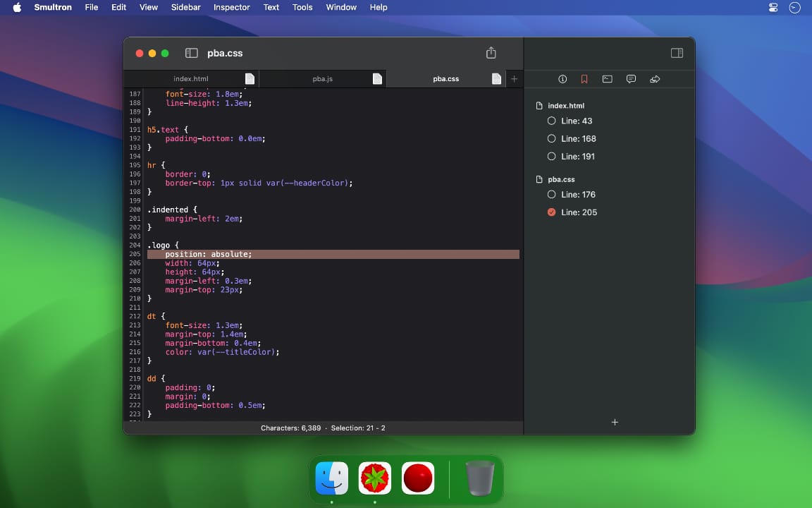Toggle the Line 168 bookmark circle

[x=552, y=138]
